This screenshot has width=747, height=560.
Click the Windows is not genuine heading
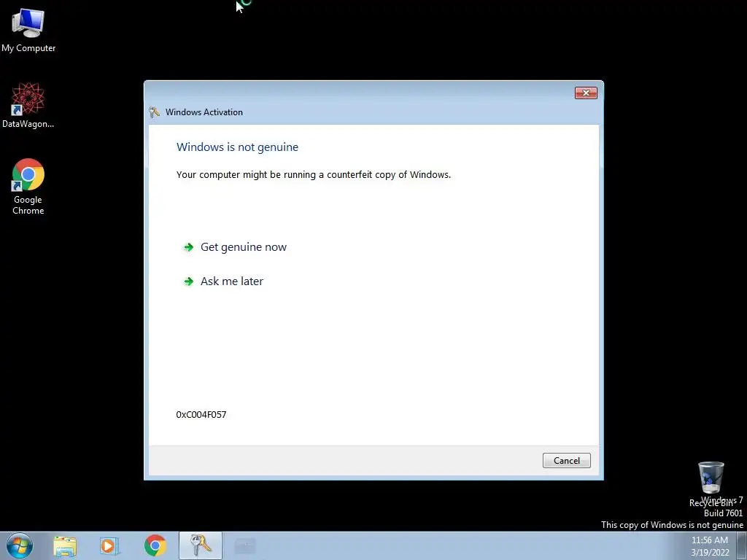tap(237, 147)
